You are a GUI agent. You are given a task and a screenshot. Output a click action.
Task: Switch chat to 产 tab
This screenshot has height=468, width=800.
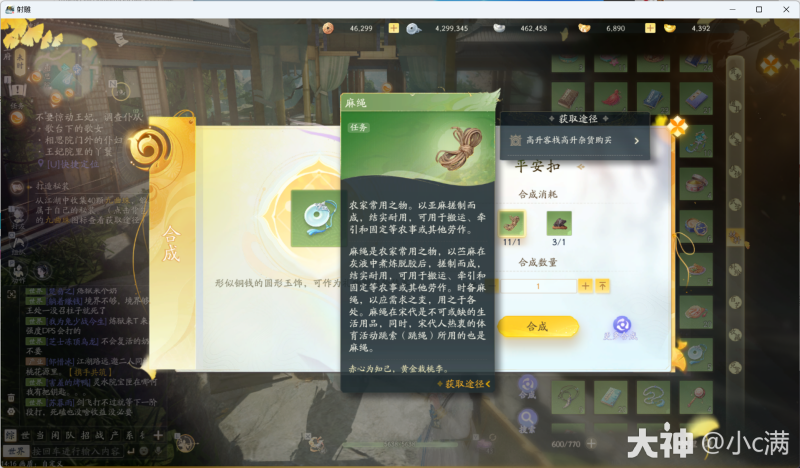click(114, 435)
